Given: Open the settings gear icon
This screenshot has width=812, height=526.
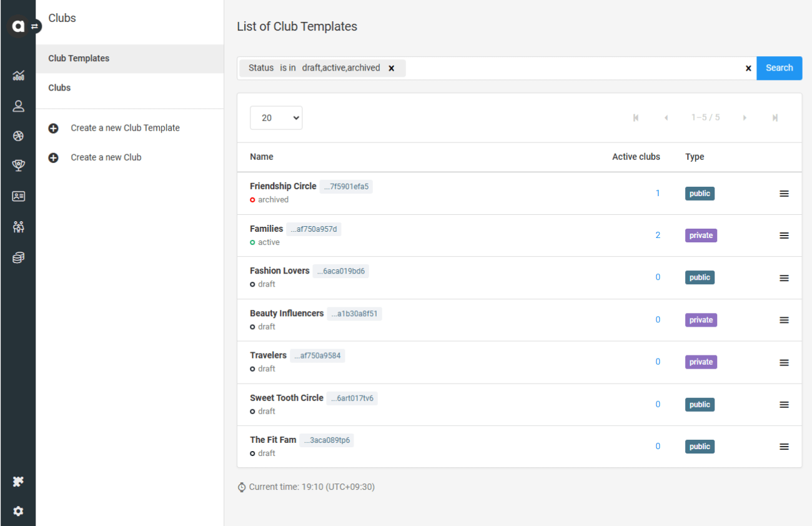Looking at the screenshot, I should tap(18, 511).
